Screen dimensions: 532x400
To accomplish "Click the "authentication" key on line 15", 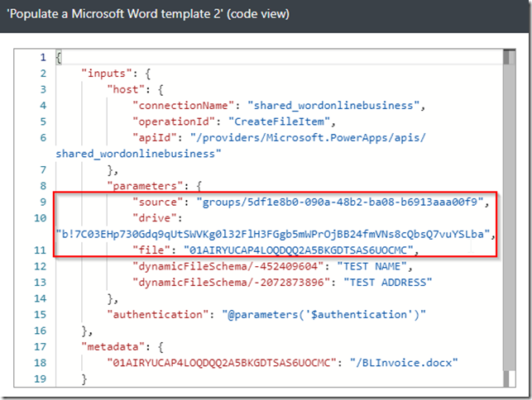I will [x=158, y=315].
